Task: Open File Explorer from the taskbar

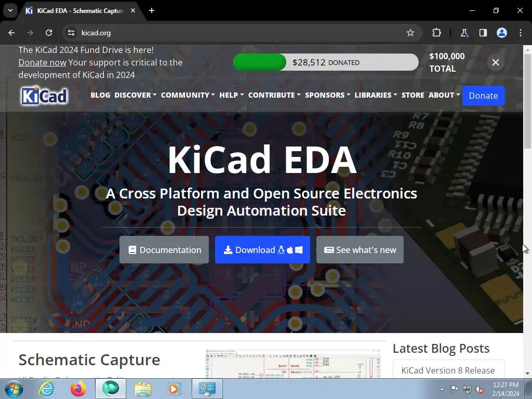Action: pyautogui.click(x=143, y=389)
